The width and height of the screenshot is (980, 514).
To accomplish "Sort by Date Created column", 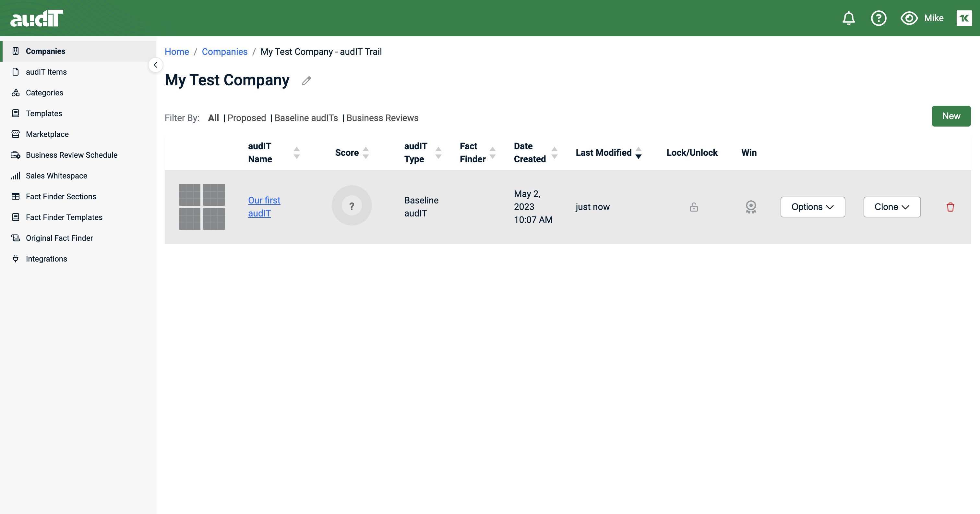I will point(554,153).
